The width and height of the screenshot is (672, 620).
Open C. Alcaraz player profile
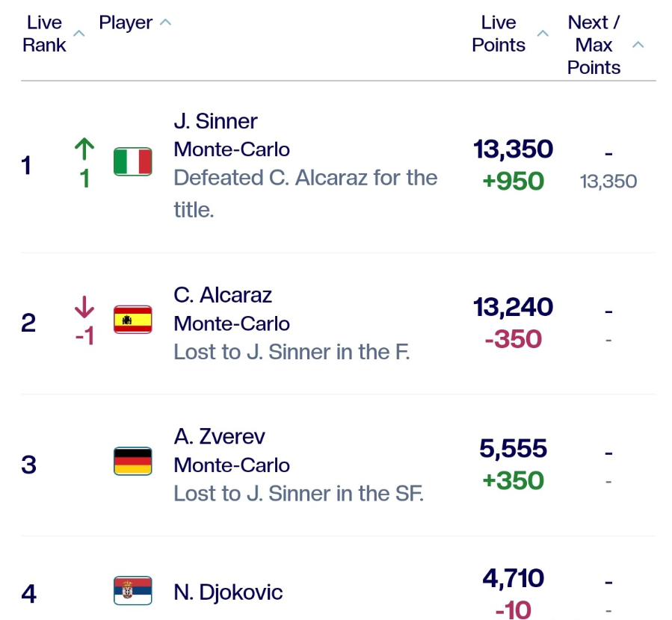point(223,295)
